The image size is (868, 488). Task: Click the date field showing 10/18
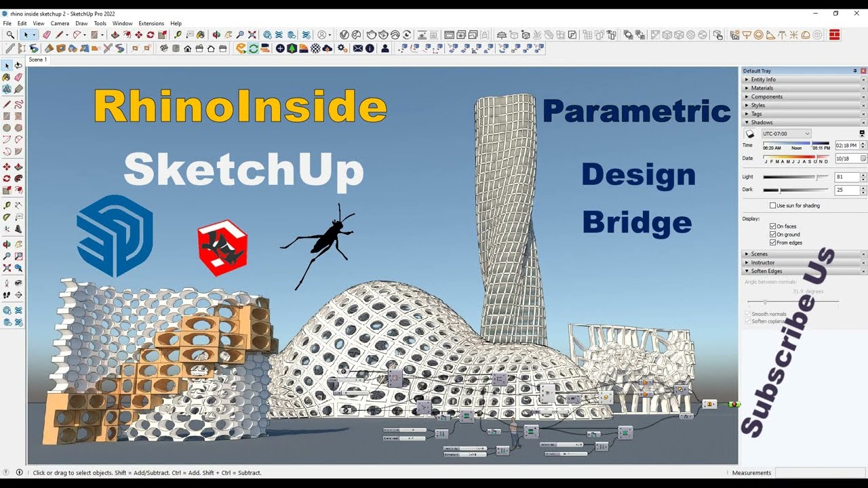[x=848, y=159]
